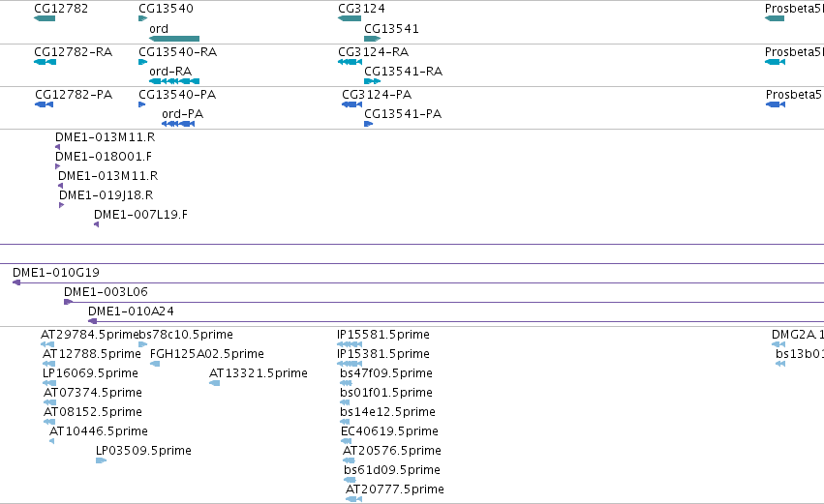The height and width of the screenshot is (504, 824).
Task: Open the DME1-018O01.F label
Action: coord(104,156)
